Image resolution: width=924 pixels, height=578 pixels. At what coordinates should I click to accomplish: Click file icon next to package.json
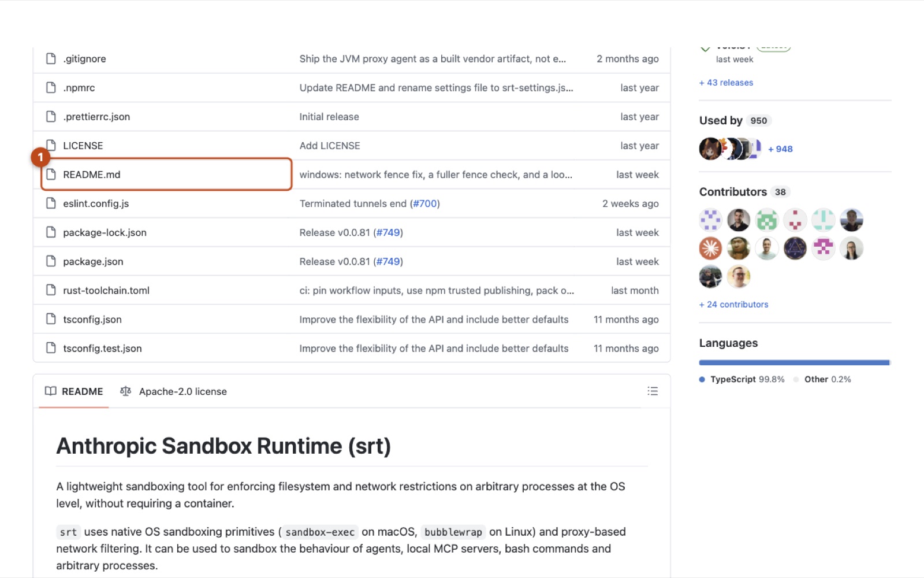[51, 261]
